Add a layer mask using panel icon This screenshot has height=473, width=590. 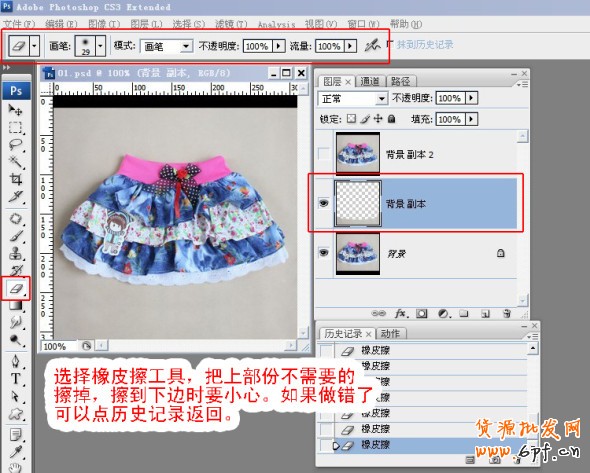(x=422, y=313)
